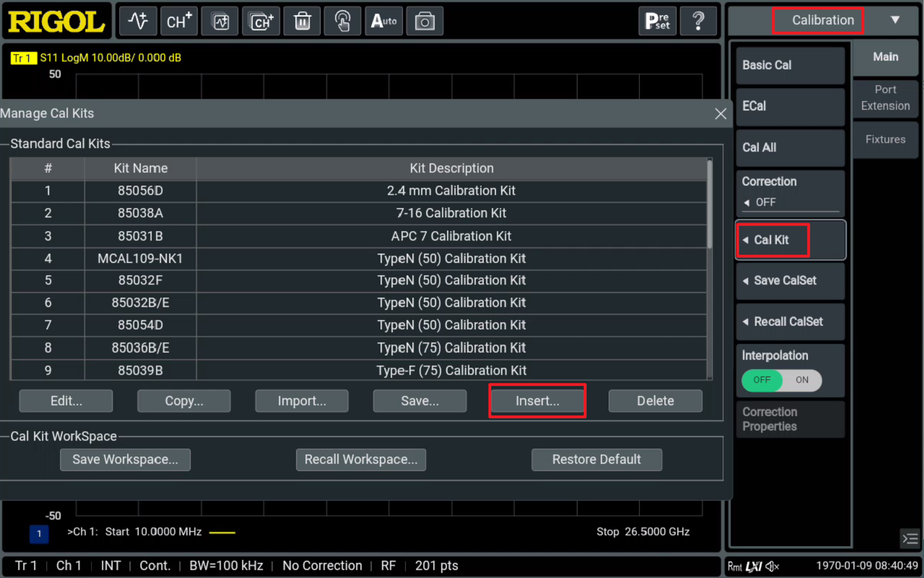Viewport: 924px width, 578px height.
Task: Click Save Workspace... button
Action: [x=125, y=460]
